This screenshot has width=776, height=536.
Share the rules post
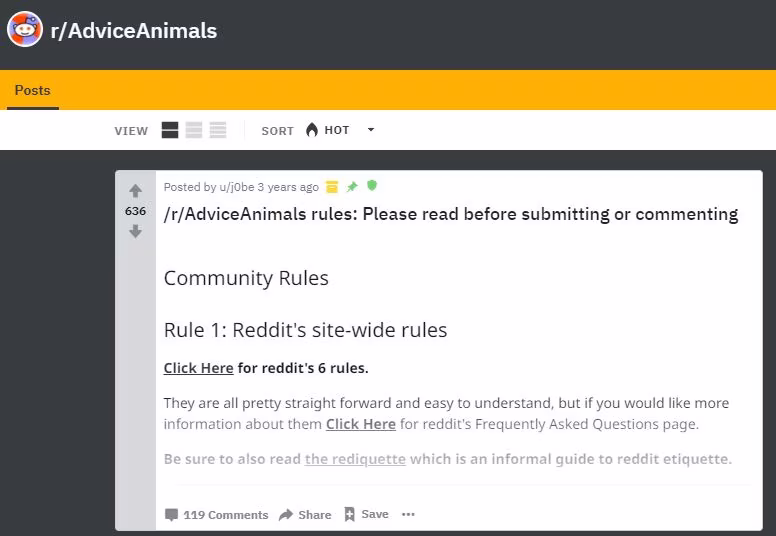click(305, 515)
